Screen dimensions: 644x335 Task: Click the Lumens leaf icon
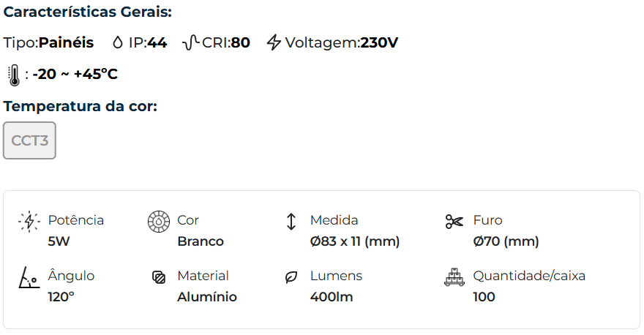pos(291,278)
